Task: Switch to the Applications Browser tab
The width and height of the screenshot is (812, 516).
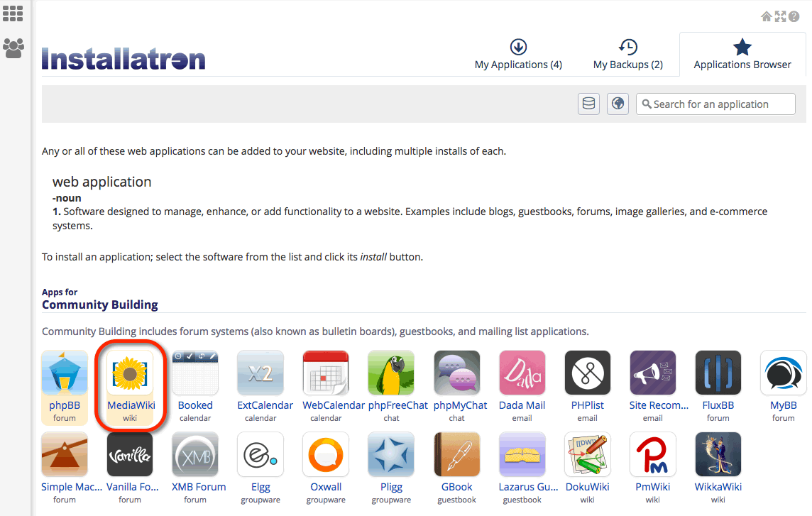Action: coord(742,55)
